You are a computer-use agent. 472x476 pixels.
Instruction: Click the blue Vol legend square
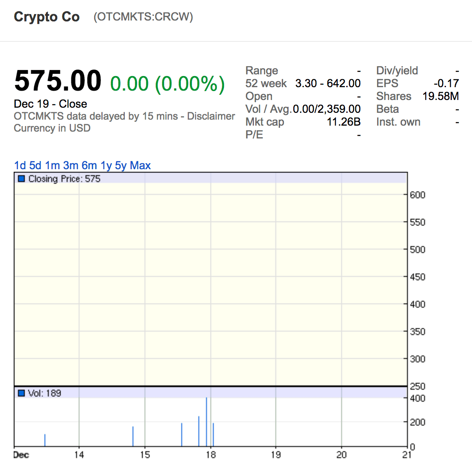tap(21, 393)
